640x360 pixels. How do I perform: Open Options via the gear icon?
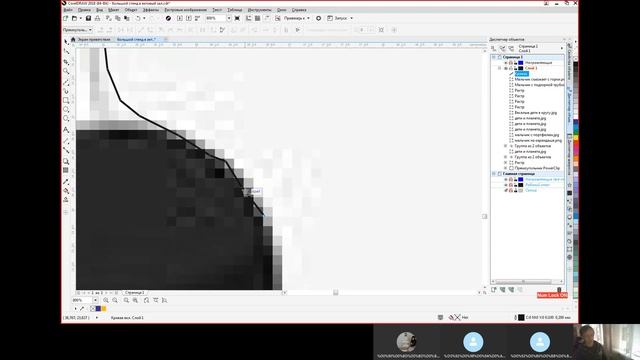[319, 18]
